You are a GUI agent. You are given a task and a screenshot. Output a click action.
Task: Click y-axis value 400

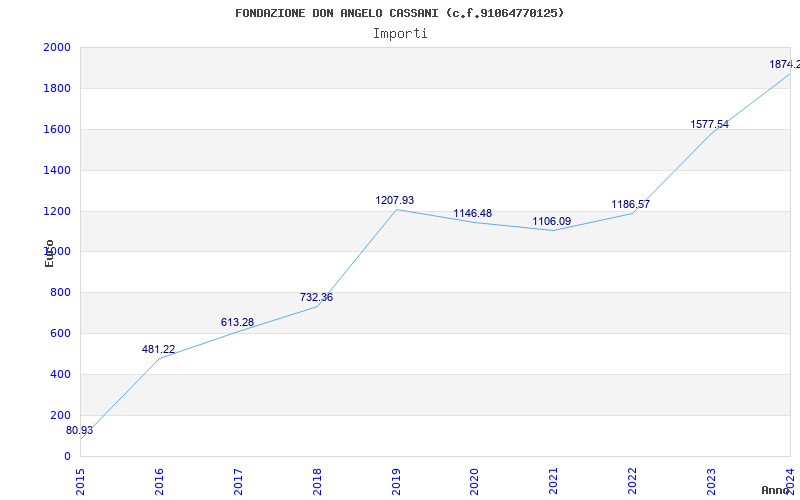coord(60,374)
